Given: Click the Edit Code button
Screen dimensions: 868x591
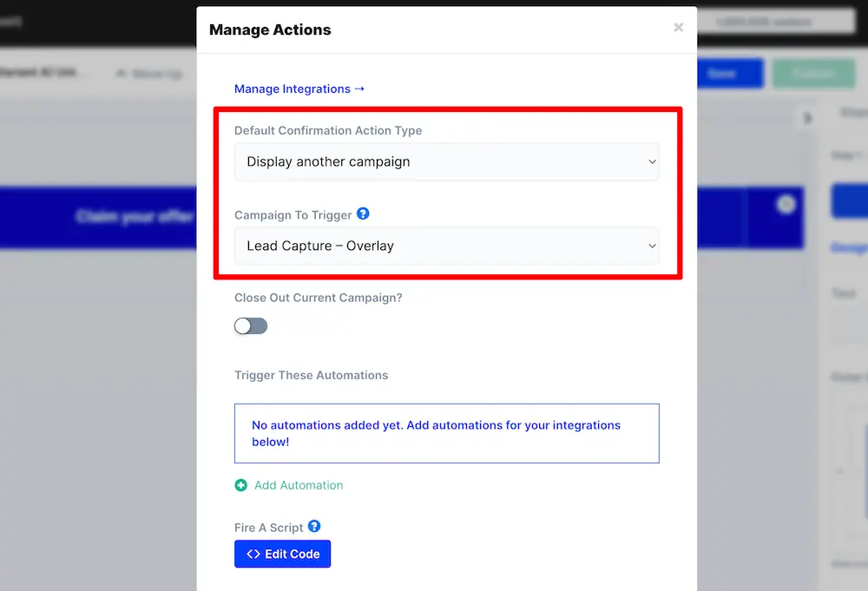Looking at the screenshot, I should (282, 554).
